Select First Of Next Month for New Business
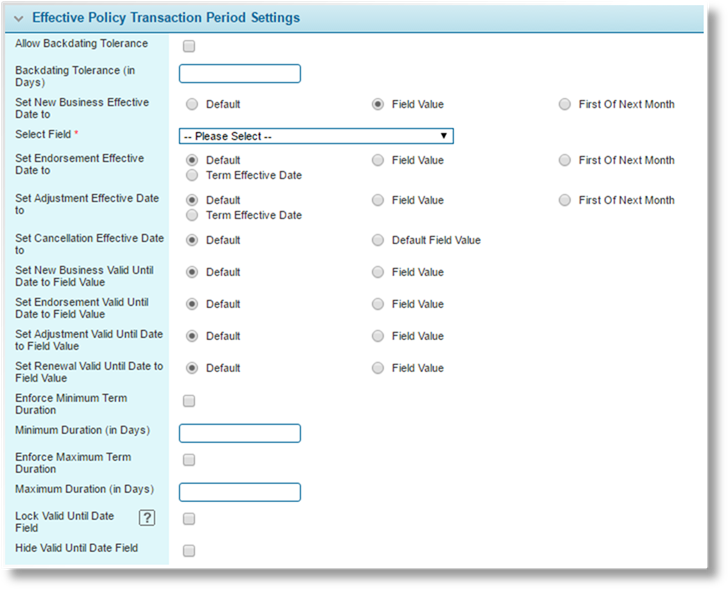 coord(565,104)
